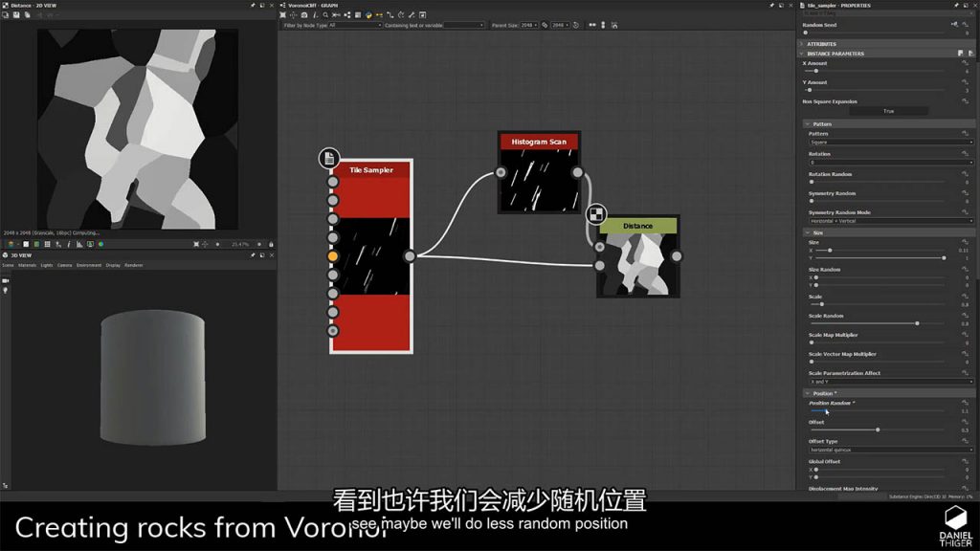Select the Histogram Scan node title
The width and height of the screenshot is (980, 551).
(x=538, y=142)
